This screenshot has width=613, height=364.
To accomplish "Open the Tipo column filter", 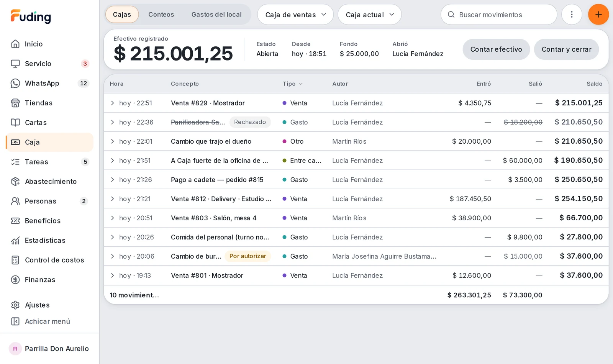I will 293,84.
